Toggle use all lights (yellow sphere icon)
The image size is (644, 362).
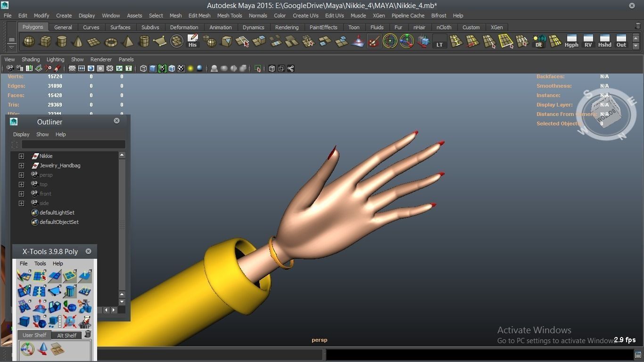[190, 68]
